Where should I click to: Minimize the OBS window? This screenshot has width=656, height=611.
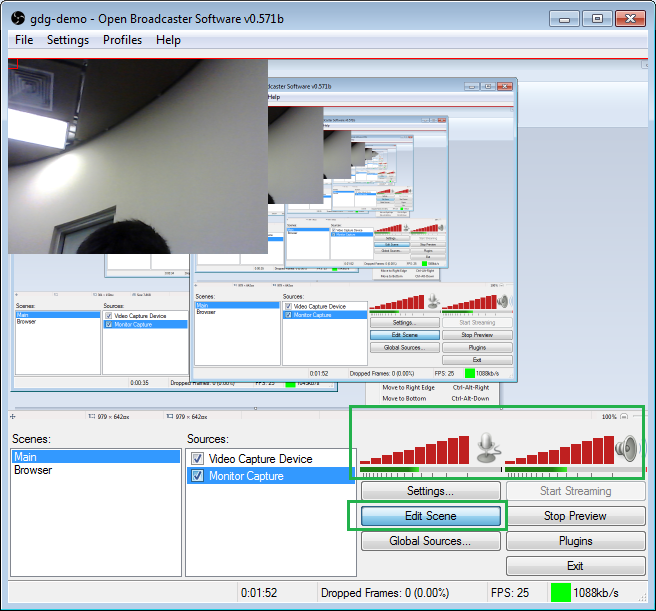pyautogui.click(x=564, y=19)
